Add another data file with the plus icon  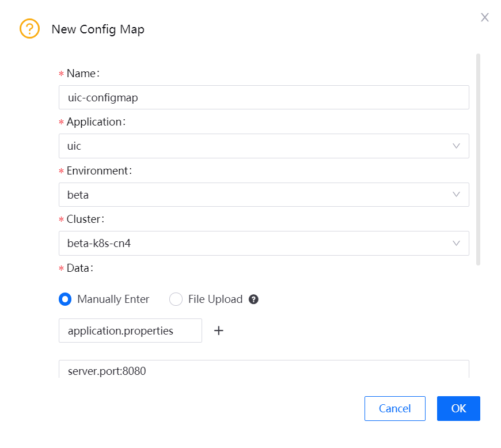(219, 331)
